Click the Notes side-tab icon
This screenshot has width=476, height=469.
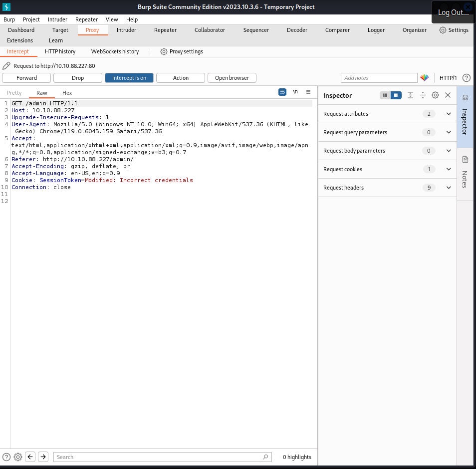tap(465, 159)
